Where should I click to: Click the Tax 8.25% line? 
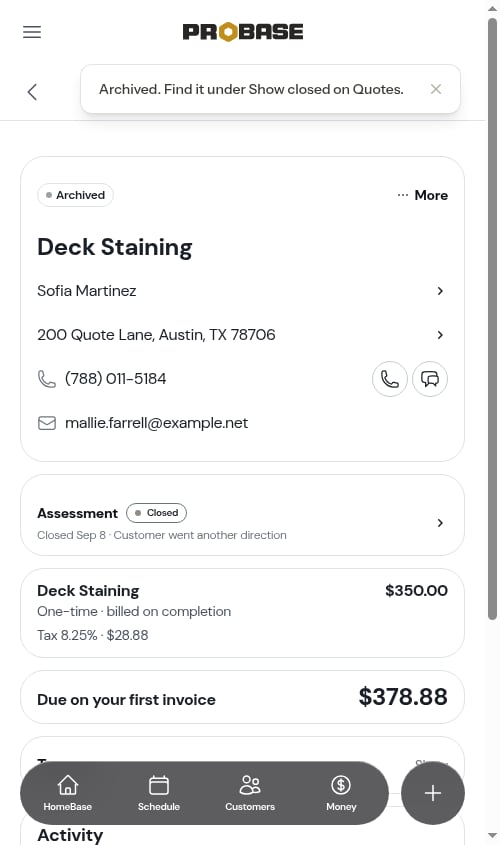93,635
